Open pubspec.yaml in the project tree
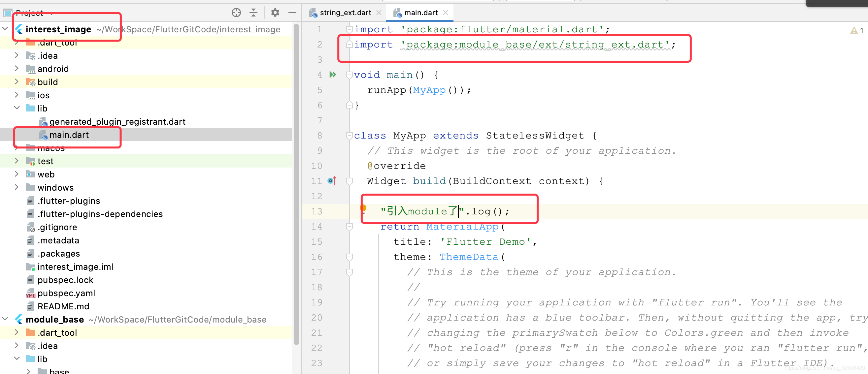Screen dimensions: 868x374 click(x=66, y=293)
